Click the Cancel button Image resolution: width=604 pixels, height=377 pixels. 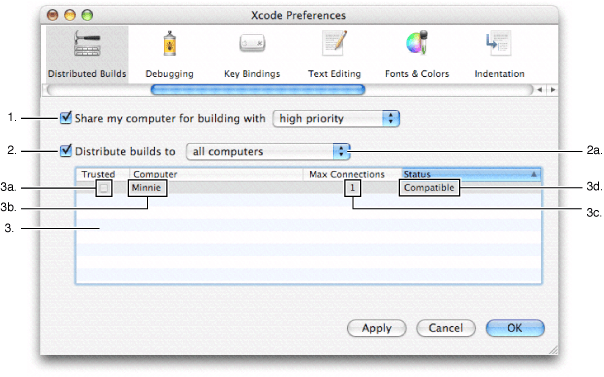pos(446,328)
